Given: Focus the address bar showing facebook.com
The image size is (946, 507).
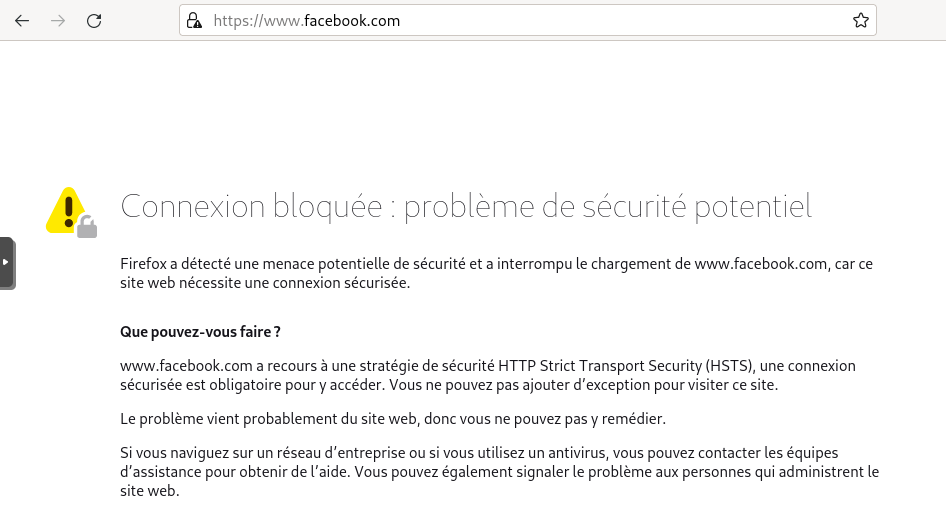Looking at the screenshot, I should (x=528, y=21).
